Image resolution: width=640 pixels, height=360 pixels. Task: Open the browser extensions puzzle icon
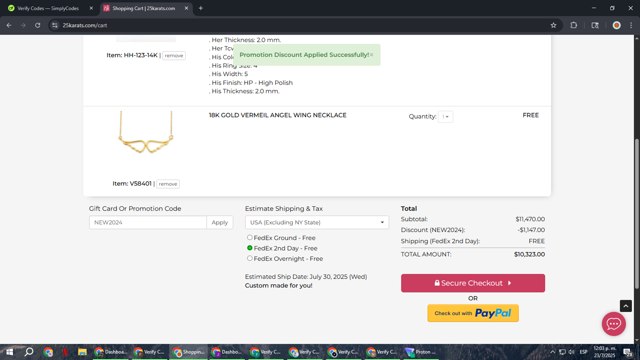point(573,25)
